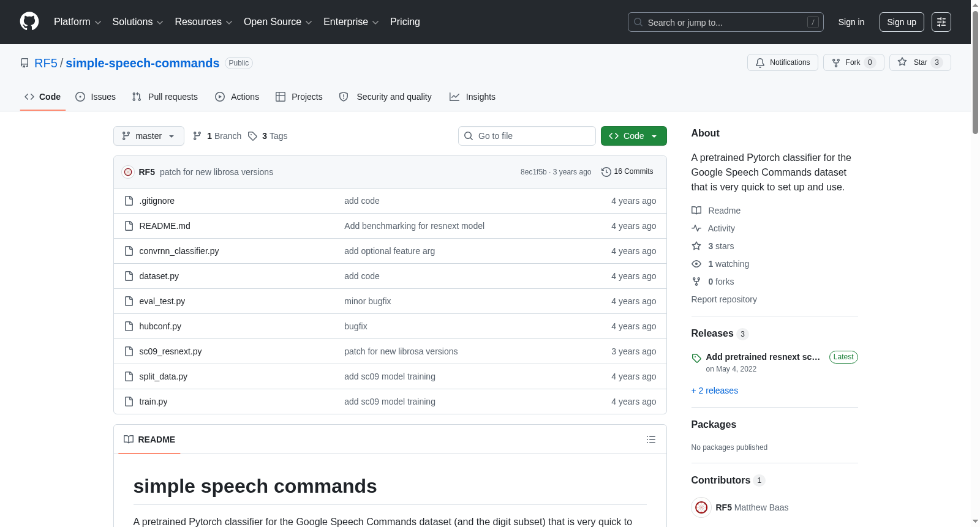Open the + 2 releases link
980x527 pixels.
coord(714,391)
